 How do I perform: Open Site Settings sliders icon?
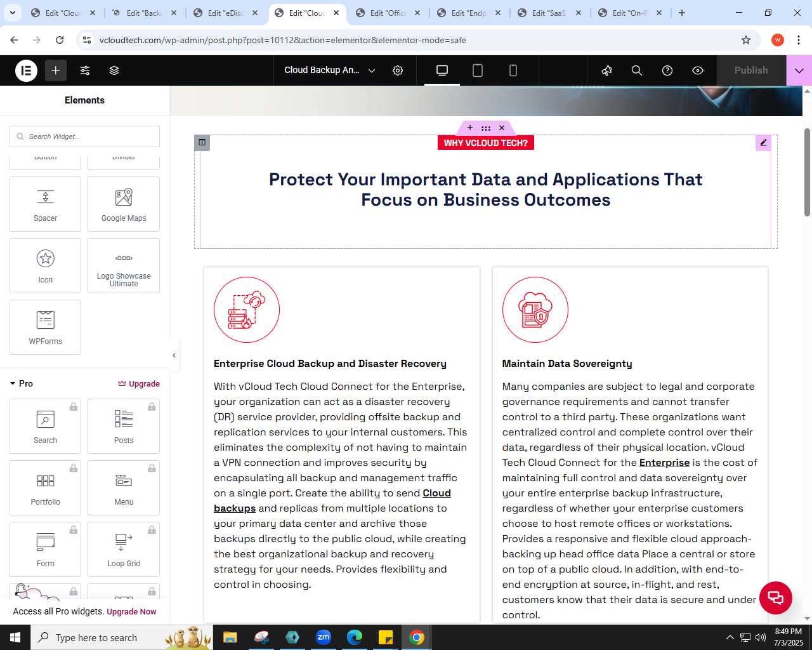click(85, 70)
